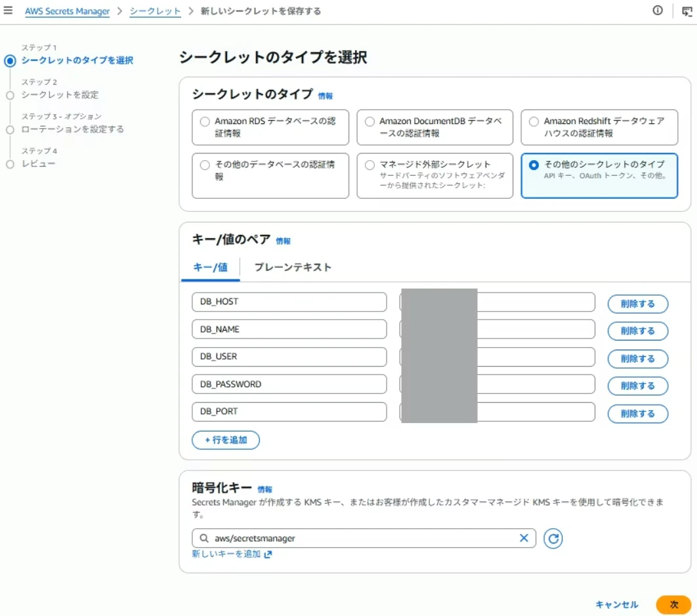Click wizard step レビュー
The width and height of the screenshot is (697, 616).
[38, 163]
